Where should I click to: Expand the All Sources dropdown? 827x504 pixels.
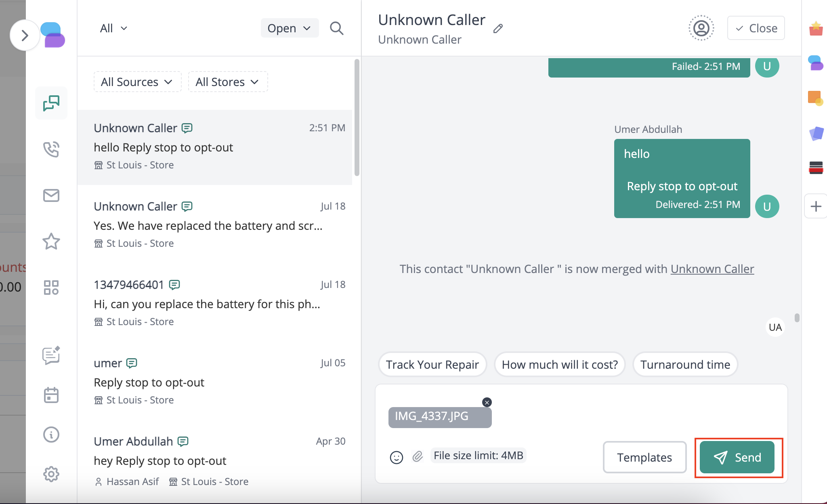pos(137,82)
